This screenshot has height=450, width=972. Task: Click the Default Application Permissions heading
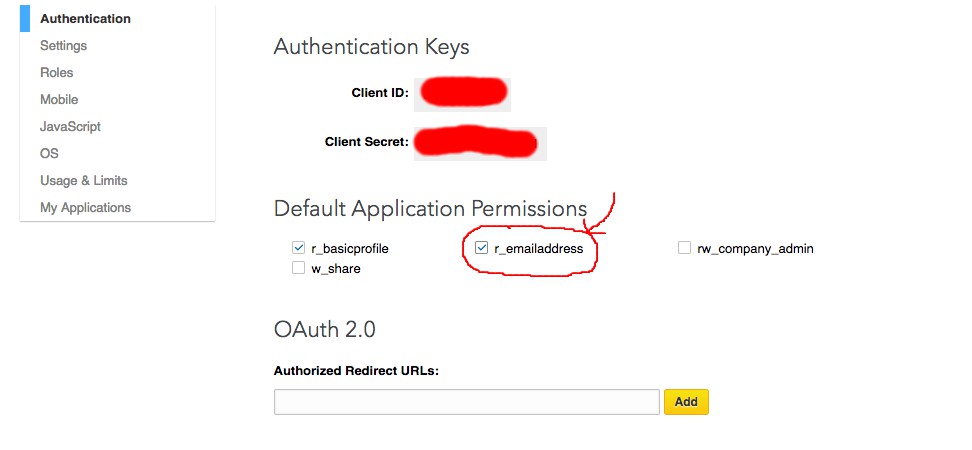(x=430, y=209)
